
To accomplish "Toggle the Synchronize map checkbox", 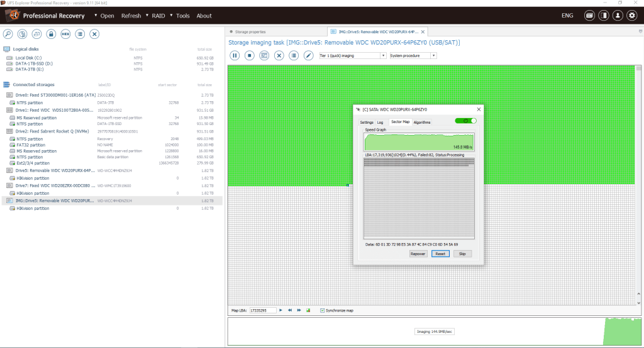I will coord(323,310).
